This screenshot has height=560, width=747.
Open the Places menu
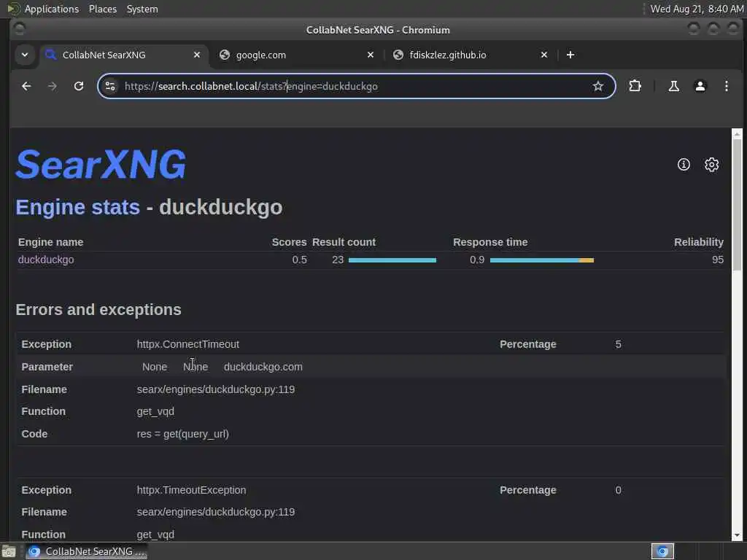pos(102,9)
